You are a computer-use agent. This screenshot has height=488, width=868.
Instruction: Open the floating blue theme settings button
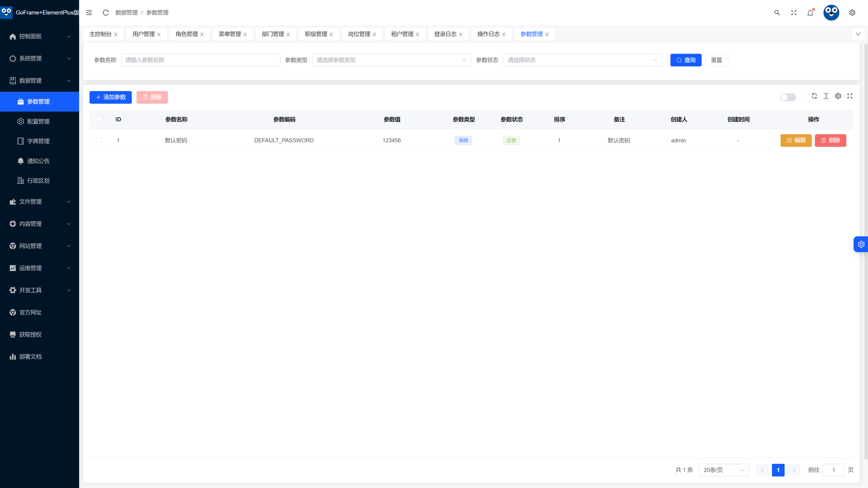[861, 244]
